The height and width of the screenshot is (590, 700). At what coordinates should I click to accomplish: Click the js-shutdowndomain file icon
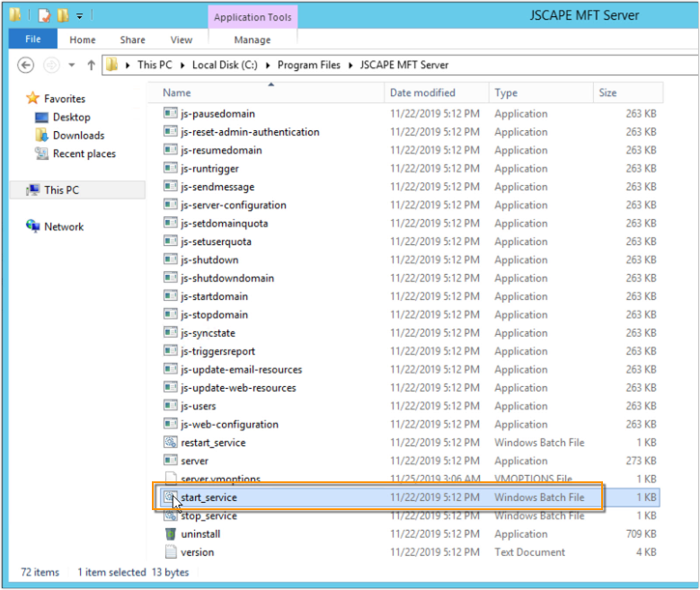pos(170,277)
